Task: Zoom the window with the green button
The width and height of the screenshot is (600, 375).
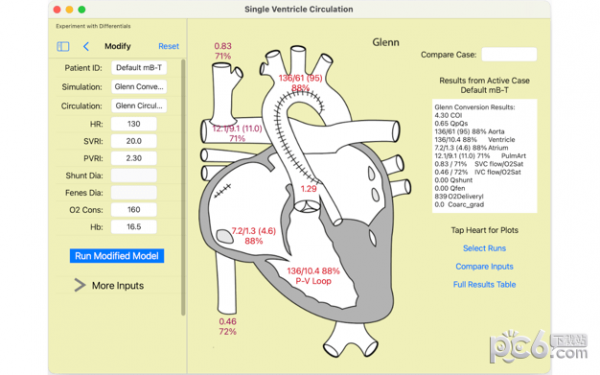Action: [82, 10]
